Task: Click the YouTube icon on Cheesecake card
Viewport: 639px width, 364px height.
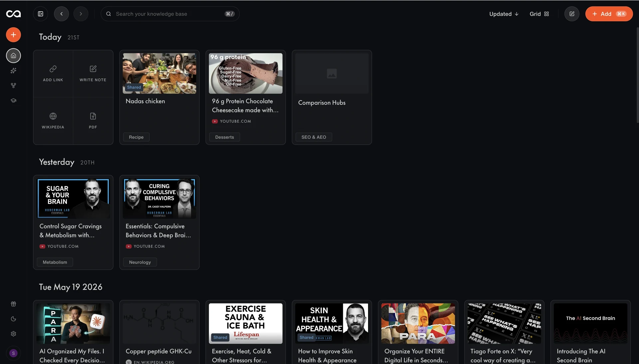Action: 215,121
